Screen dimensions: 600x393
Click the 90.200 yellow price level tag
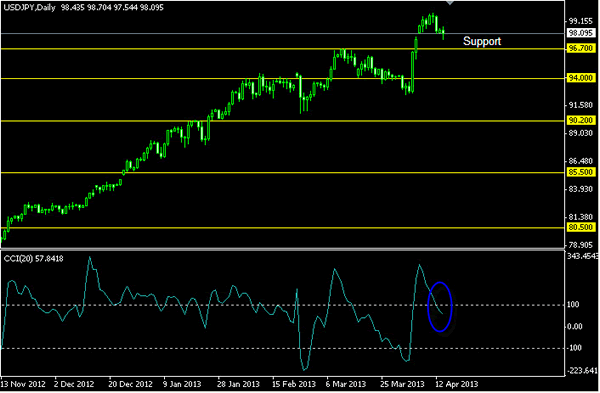click(x=580, y=120)
